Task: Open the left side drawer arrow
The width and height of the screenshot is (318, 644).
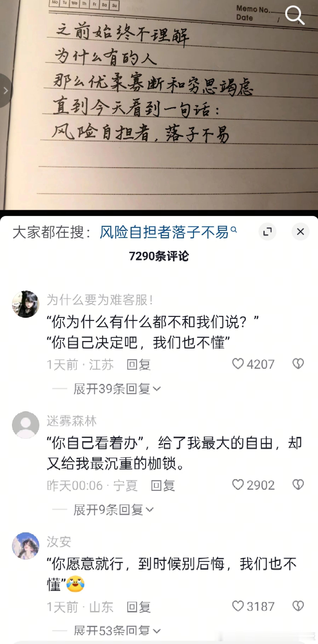Action: (5, 90)
